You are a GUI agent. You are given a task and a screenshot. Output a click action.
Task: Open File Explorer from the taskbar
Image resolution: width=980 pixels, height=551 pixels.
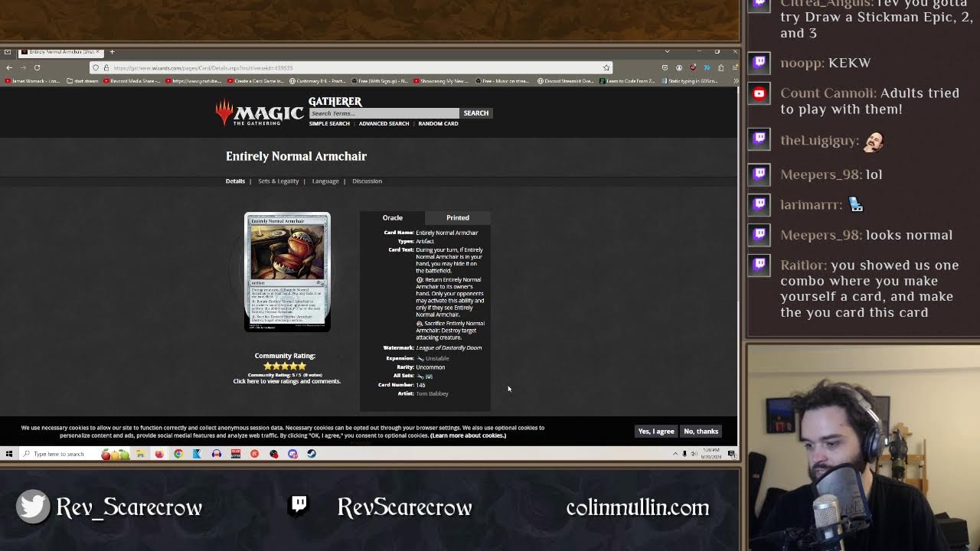point(140,454)
